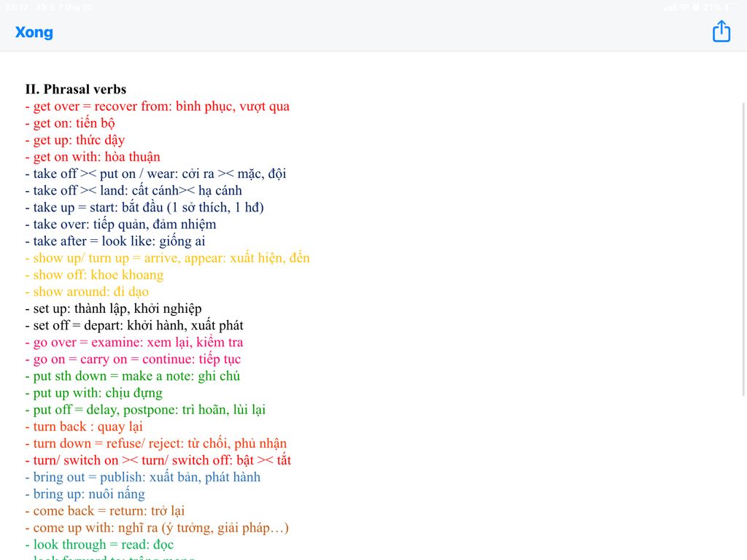Click the 'go over = examine' line

[134, 343]
